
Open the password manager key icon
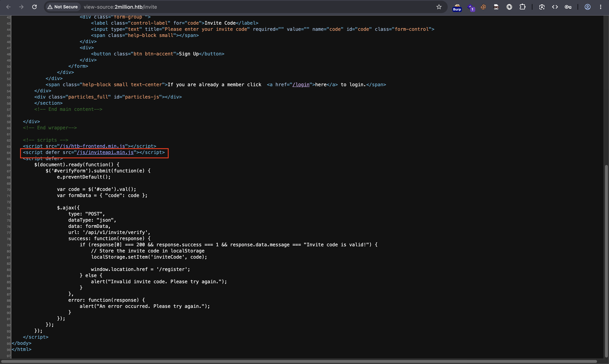click(x=568, y=7)
